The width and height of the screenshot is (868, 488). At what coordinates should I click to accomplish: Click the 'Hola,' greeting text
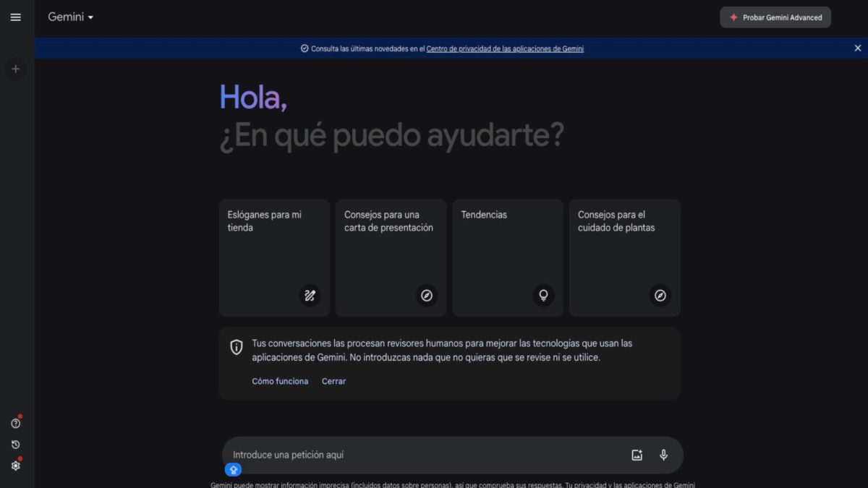[x=253, y=98]
